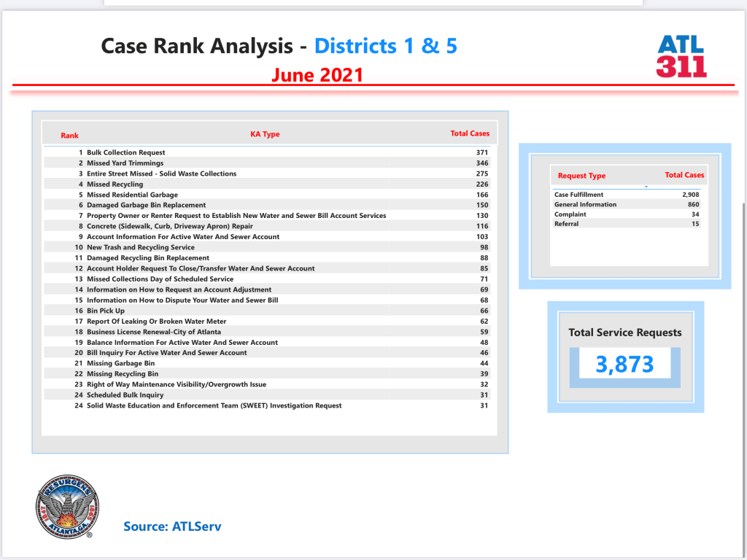Click the sort arrow under Request Type header

[646, 187]
